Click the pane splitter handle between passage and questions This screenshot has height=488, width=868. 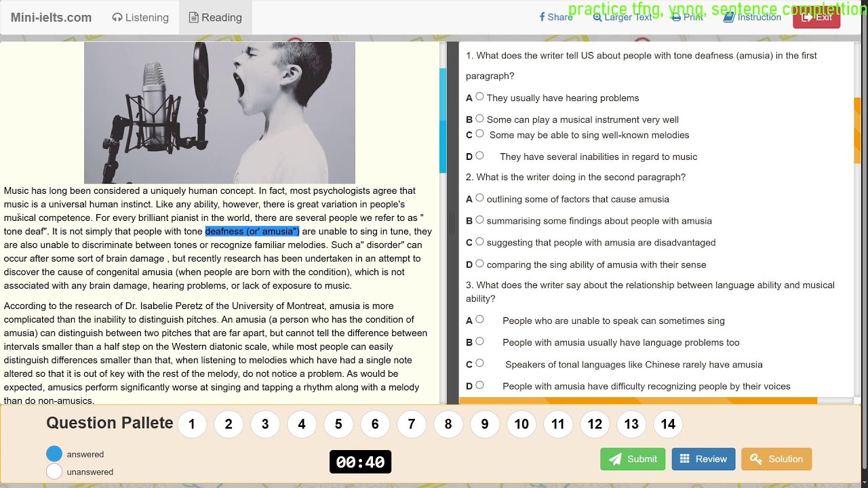click(x=452, y=222)
